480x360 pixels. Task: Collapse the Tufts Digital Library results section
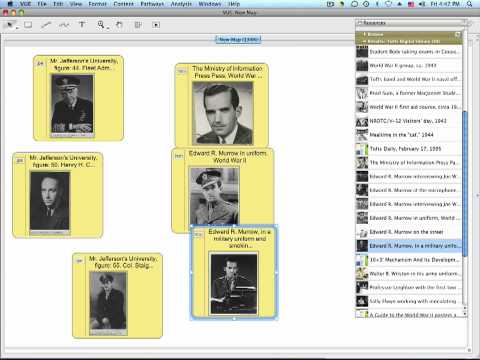(364, 41)
